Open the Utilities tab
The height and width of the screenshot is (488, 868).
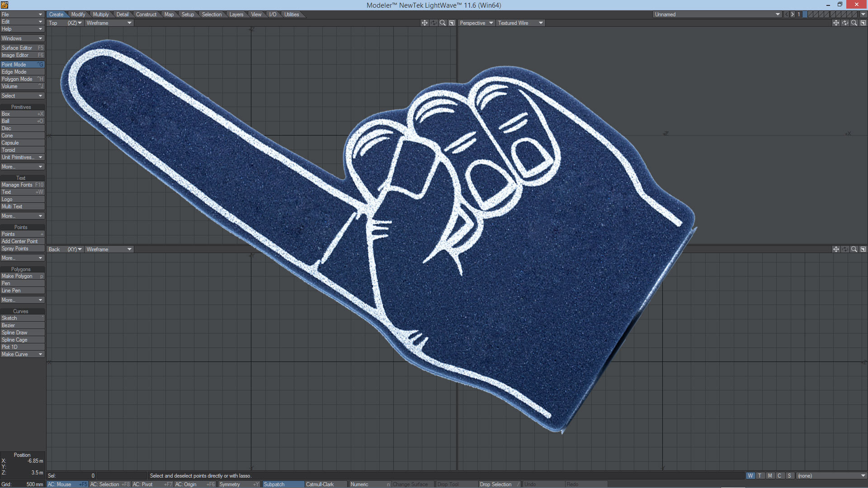pyautogui.click(x=292, y=14)
